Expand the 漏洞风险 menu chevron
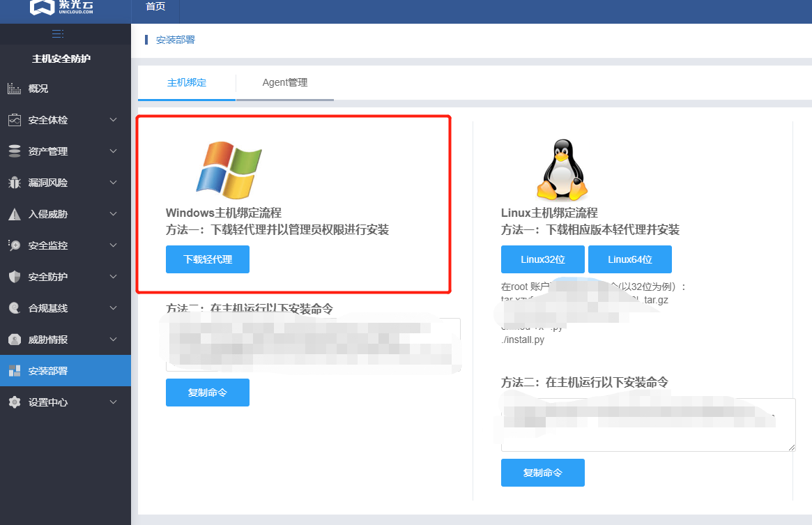The width and height of the screenshot is (812, 525). point(114,183)
